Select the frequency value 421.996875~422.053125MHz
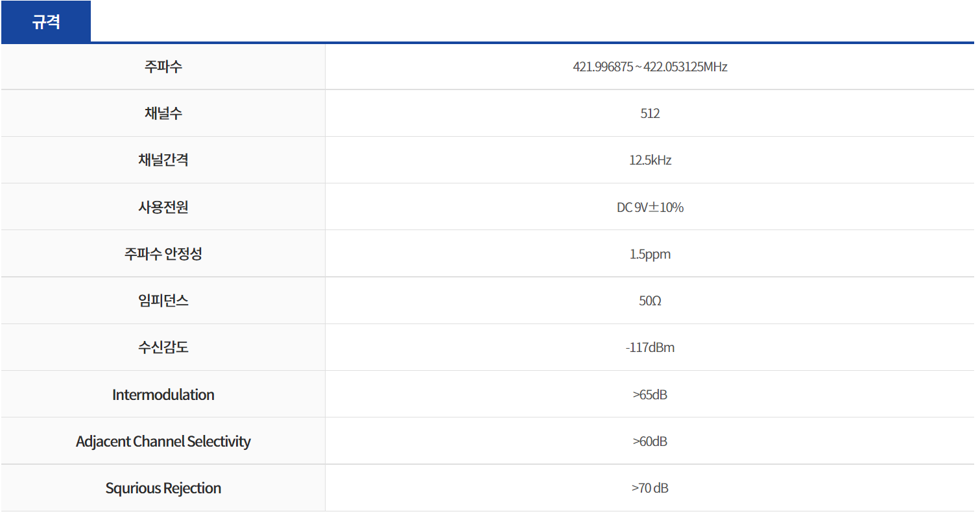This screenshot has width=980, height=516. coord(650,67)
